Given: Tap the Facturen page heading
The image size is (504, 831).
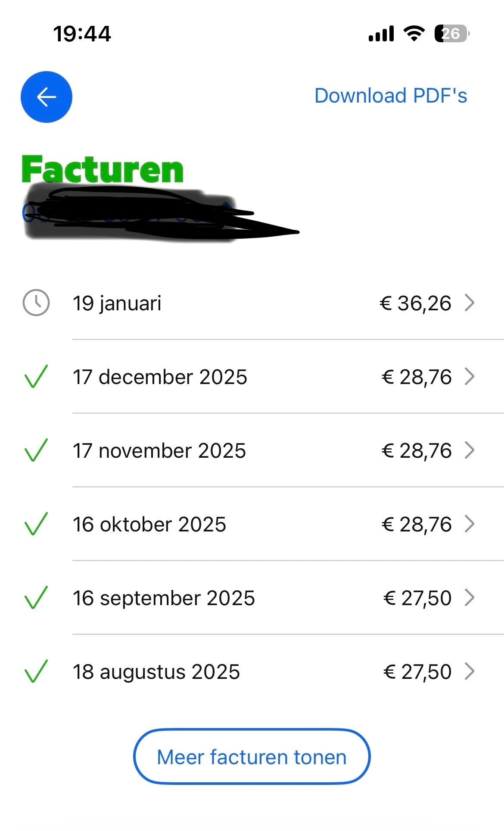Looking at the screenshot, I should click(103, 169).
